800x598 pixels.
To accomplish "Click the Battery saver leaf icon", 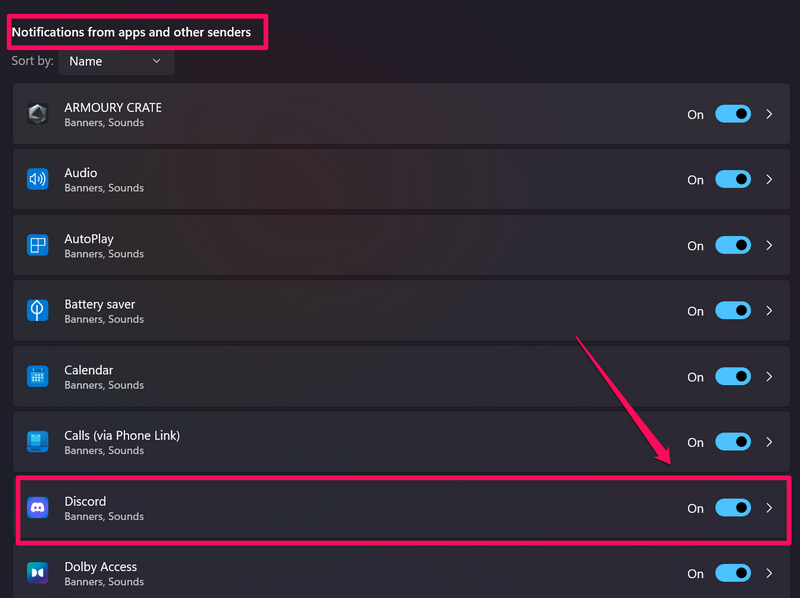I will tap(37, 311).
